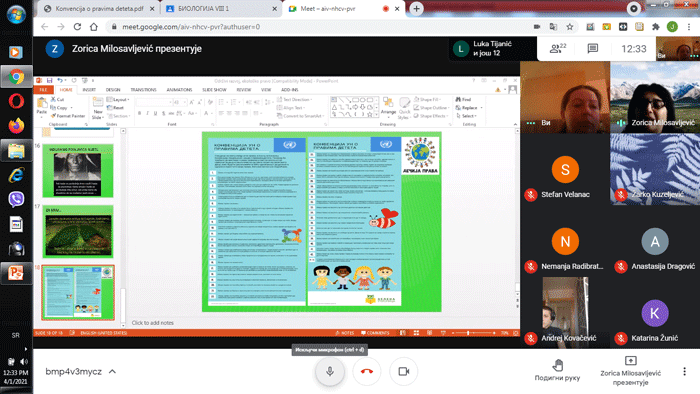Toggle COMMENTS in PowerPoint status bar
This screenshot has width=700, height=394.
point(375,333)
